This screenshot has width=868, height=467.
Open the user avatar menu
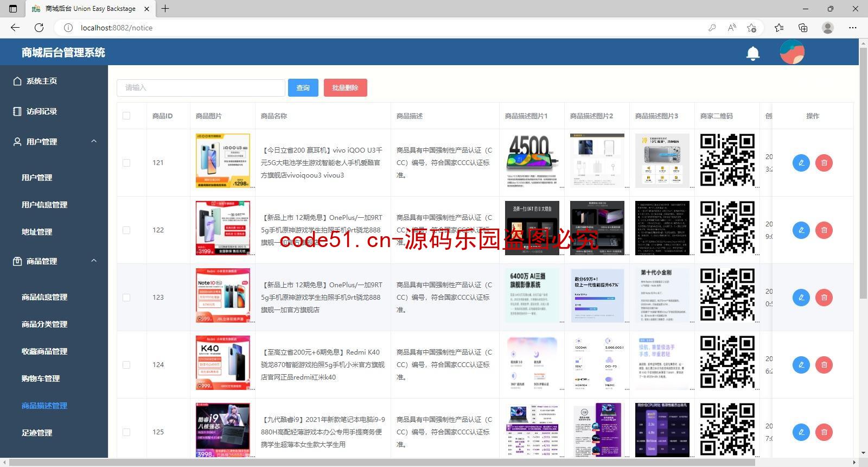[792, 52]
